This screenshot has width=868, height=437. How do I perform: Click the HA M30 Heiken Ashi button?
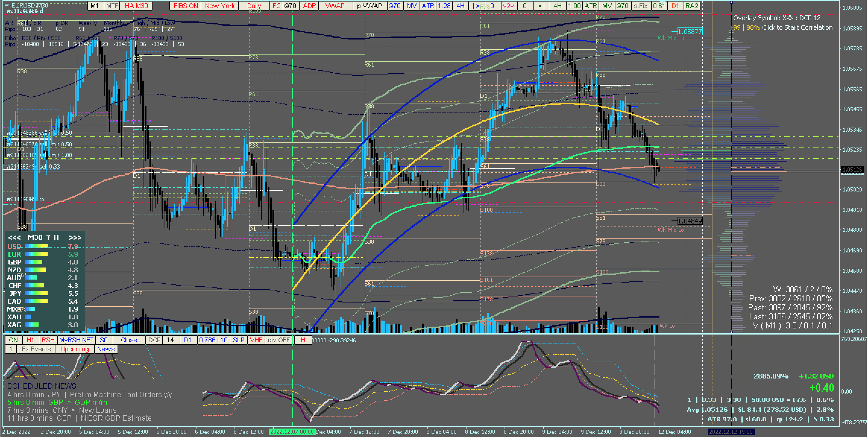tap(136, 6)
